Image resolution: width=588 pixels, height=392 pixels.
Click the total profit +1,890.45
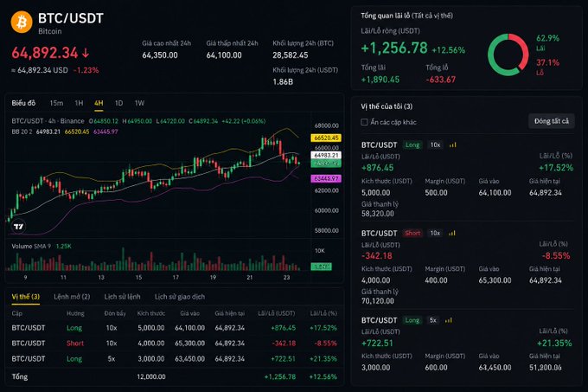380,80
